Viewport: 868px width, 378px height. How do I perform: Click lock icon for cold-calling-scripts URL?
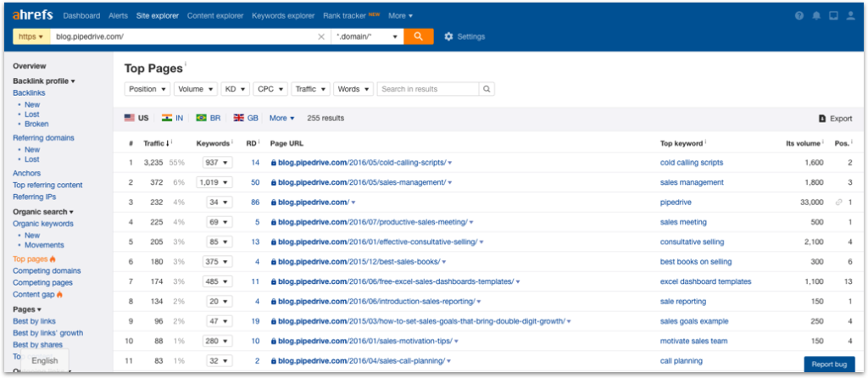point(274,163)
